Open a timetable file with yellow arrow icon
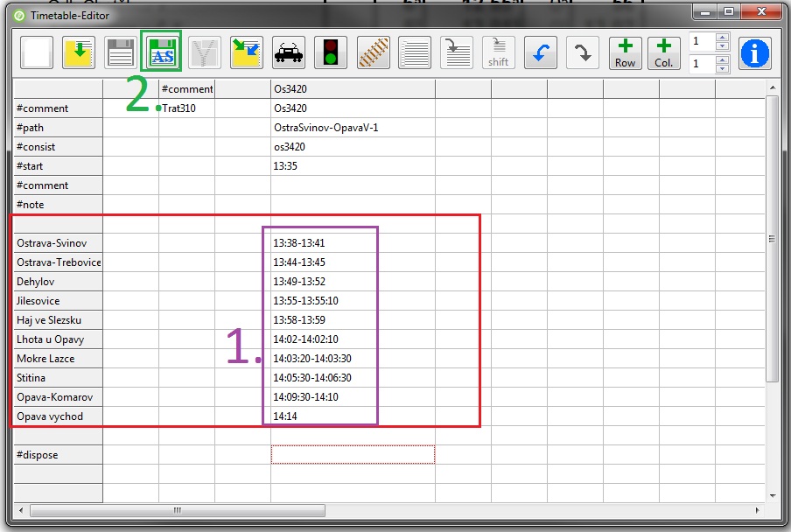Image resolution: width=791 pixels, height=532 pixels. coord(79,52)
